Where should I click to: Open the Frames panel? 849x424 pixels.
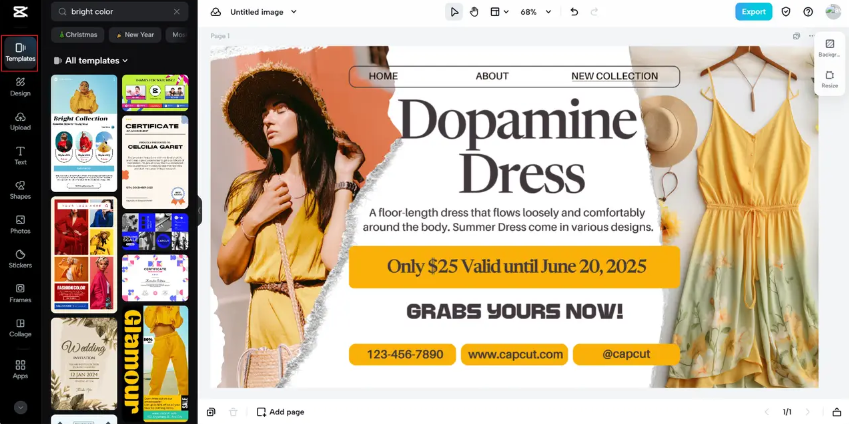20,293
